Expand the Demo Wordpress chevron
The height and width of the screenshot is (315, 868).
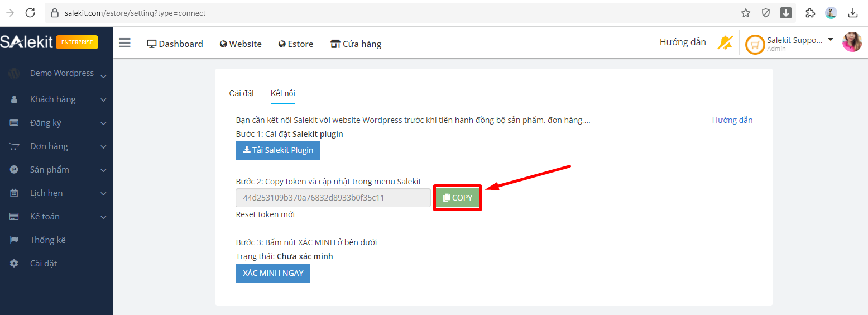[x=103, y=77]
